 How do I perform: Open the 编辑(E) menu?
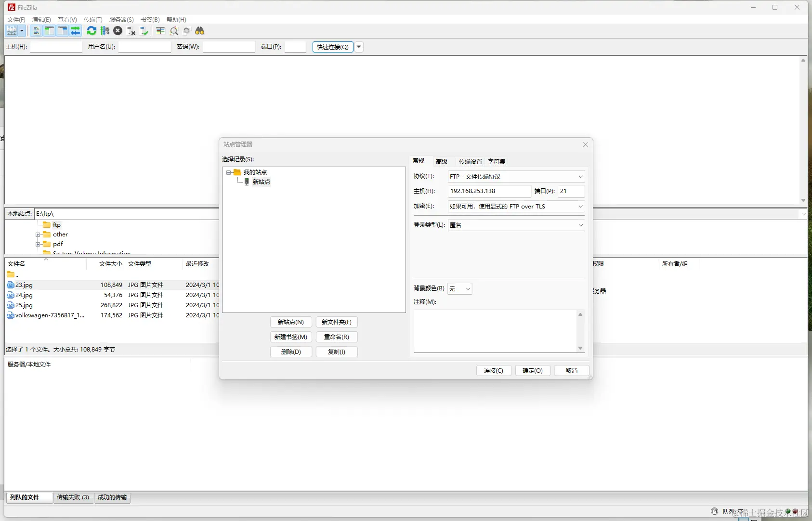[x=41, y=20]
